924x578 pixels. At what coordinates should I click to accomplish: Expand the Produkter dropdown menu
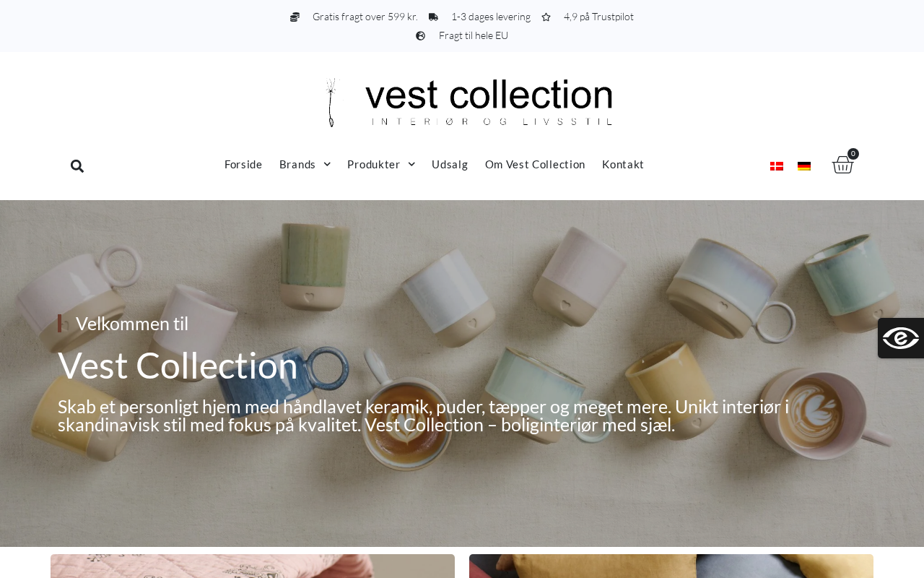pos(381,164)
